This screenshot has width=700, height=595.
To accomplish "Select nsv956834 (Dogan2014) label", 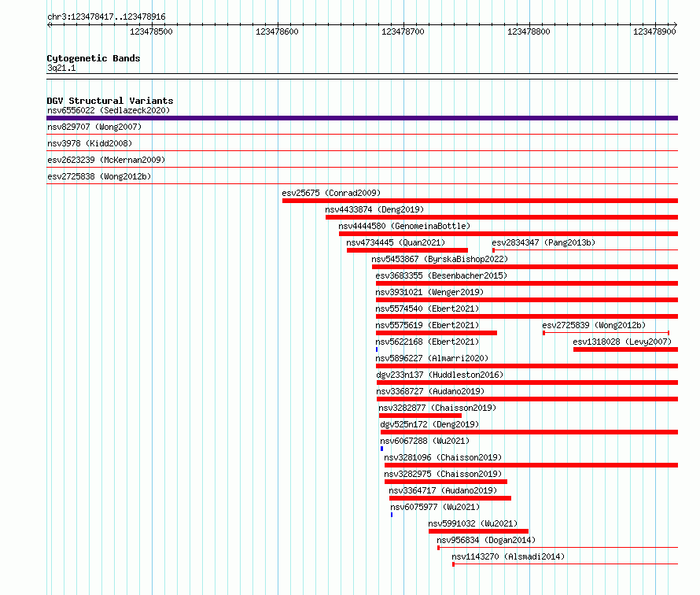I will 486,540.
